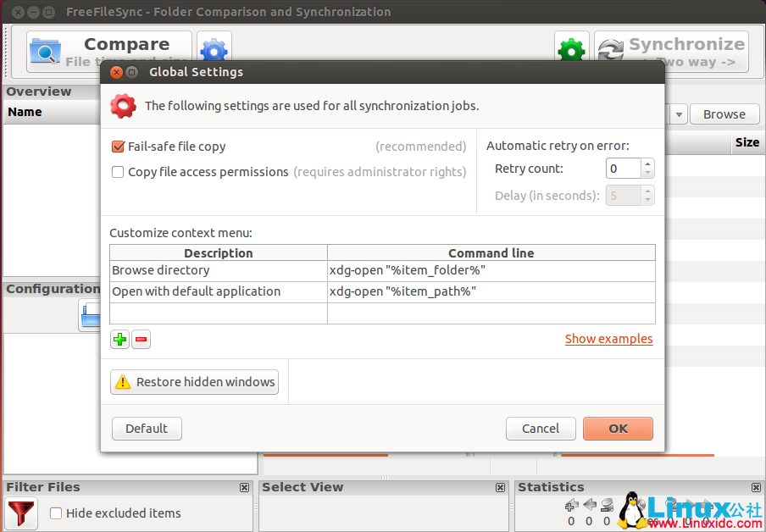The height and width of the screenshot is (532, 766).
Task: Check Hide excluded items option
Action: coord(56,513)
